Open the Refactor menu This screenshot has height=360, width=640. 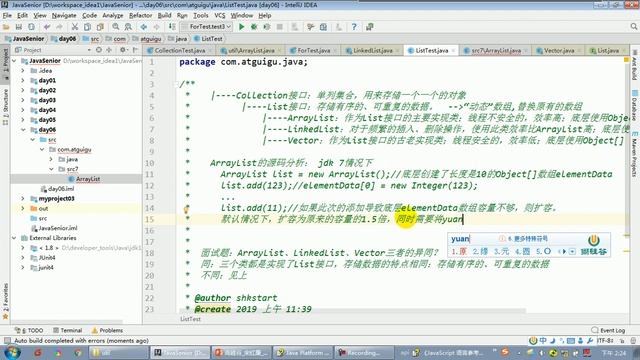coord(140,16)
